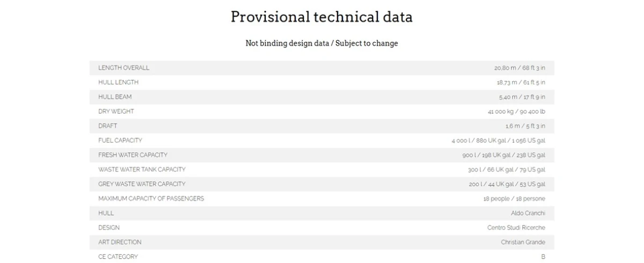This screenshot has width=644, height=263.
Task: Select the HULL LENGTH label
Action: [x=119, y=83]
